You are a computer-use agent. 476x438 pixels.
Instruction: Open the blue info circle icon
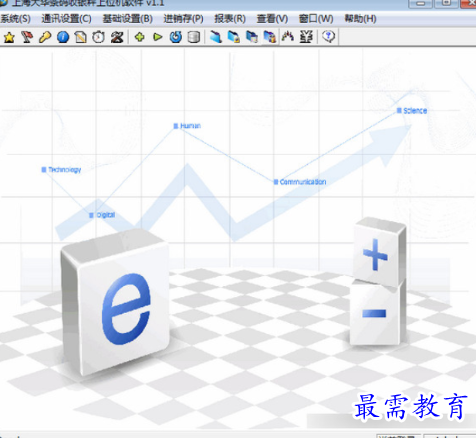(63, 37)
